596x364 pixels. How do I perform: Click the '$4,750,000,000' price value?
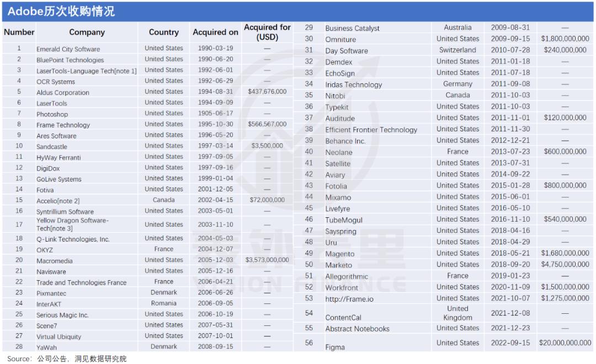point(565,264)
